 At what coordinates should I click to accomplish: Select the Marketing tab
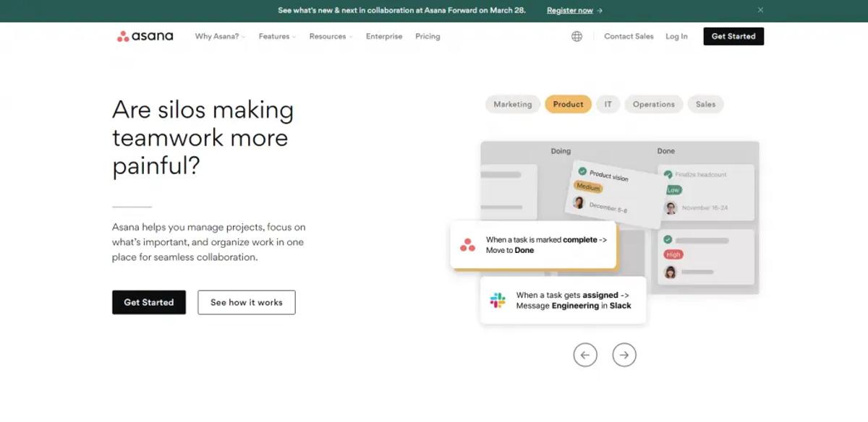coord(513,104)
